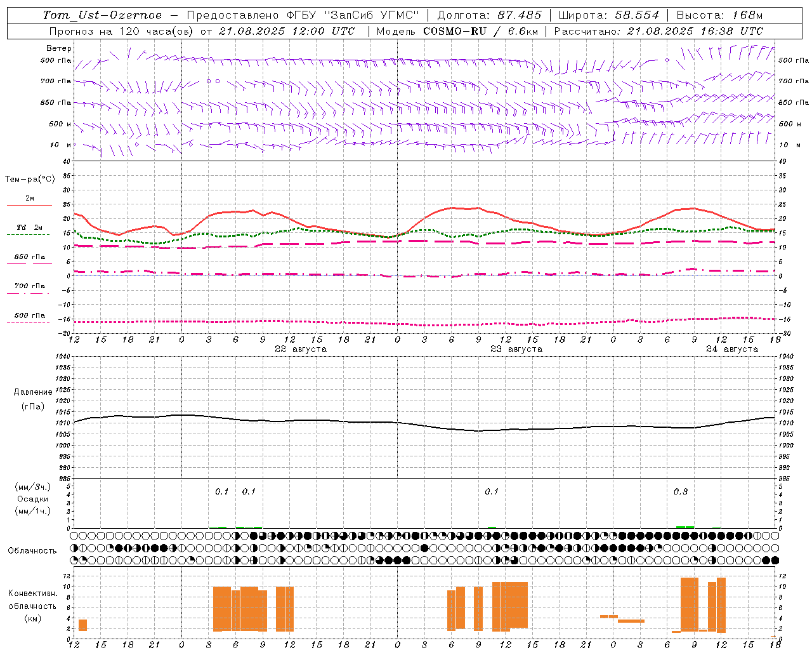Click the 850 гПа temperature legend dashed line
The height and width of the screenshot is (650, 812).
click(29, 263)
